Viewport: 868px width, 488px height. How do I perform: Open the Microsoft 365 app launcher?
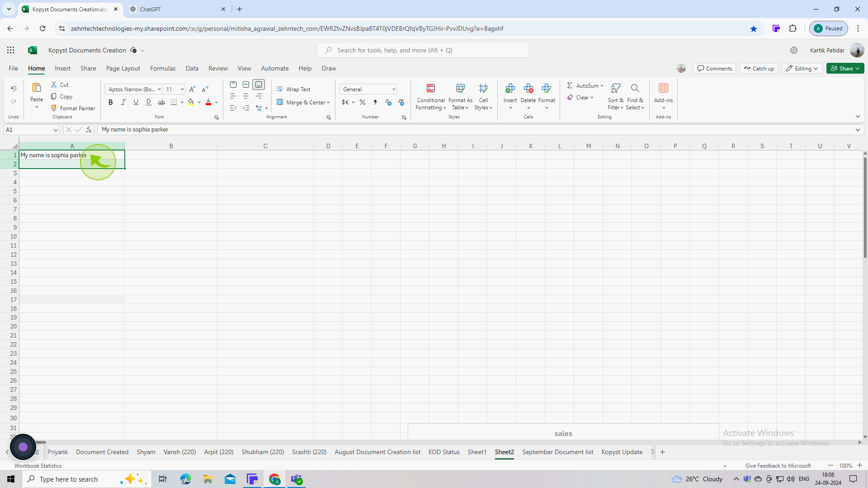tap(11, 50)
